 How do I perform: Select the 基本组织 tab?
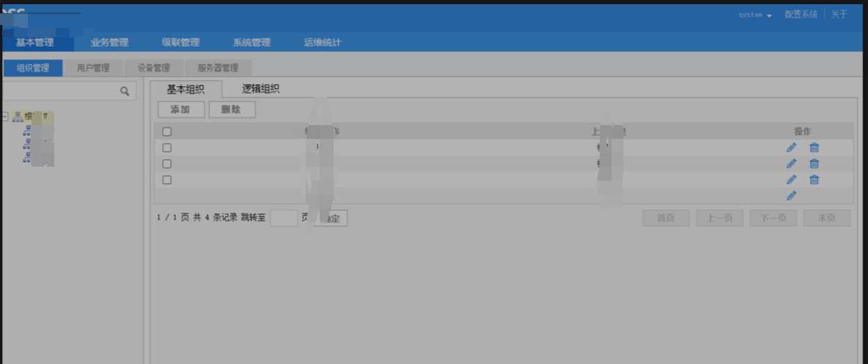[186, 89]
